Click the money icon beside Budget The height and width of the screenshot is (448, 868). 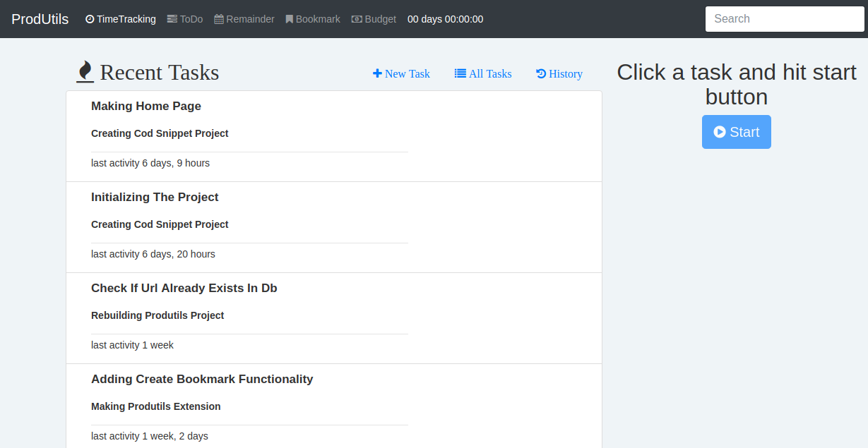coord(357,19)
